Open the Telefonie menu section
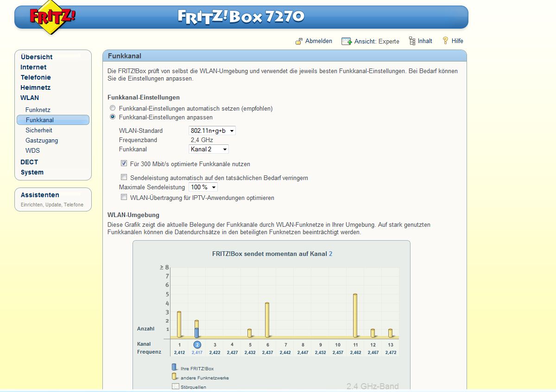Viewport: 556px width, 392px height. (36, 77)
